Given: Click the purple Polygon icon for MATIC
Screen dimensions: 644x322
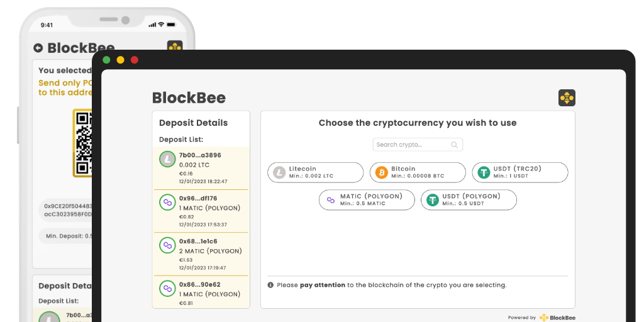Looking at the screenshot, I should [330, 200].
